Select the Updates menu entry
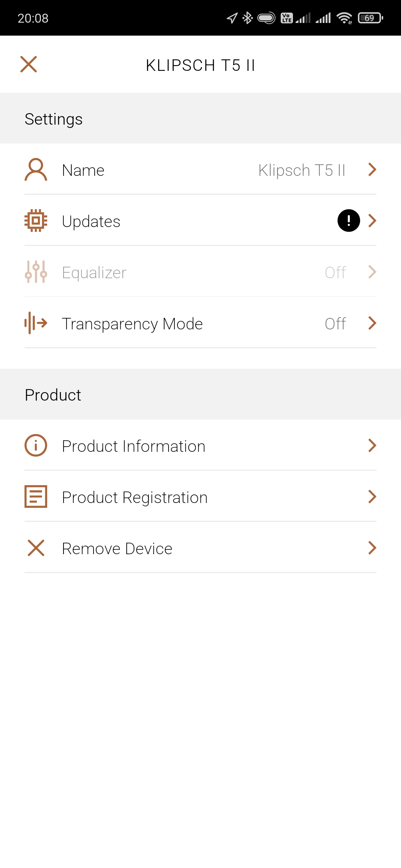The image size is (401, 868). (91, 221)
